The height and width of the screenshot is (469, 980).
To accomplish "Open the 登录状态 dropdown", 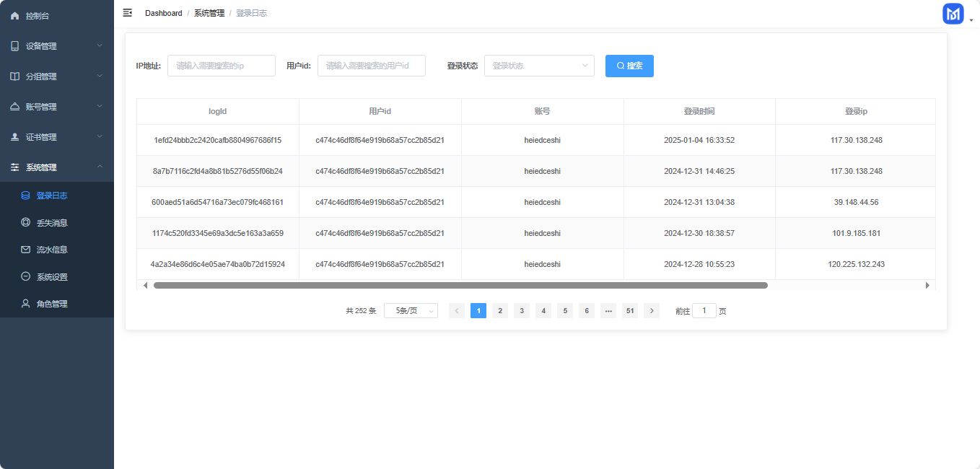I will click(x=539, y=66).
